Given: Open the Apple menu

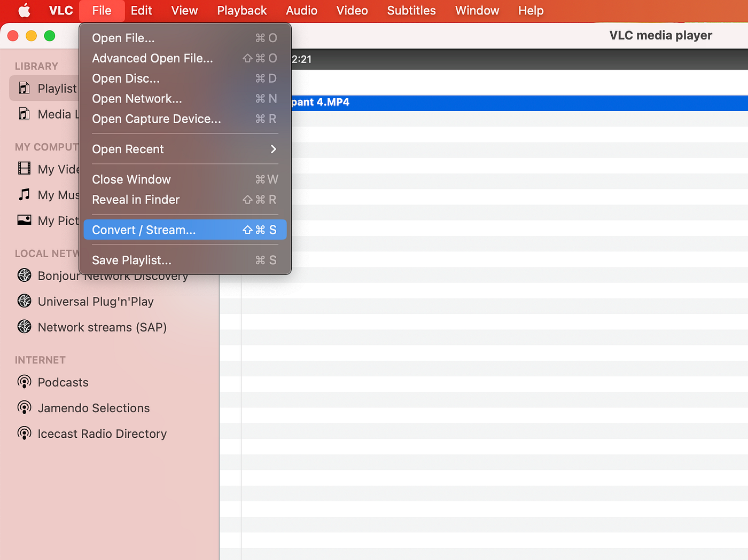Looking at the screenshot, I should coord(25,11).
